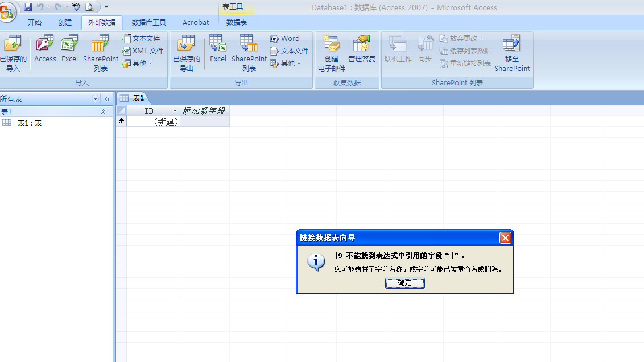Open print preview from quick access toolbar
Image resolution: width=644 pixels, height=362 pixels.
coord(89,7)
